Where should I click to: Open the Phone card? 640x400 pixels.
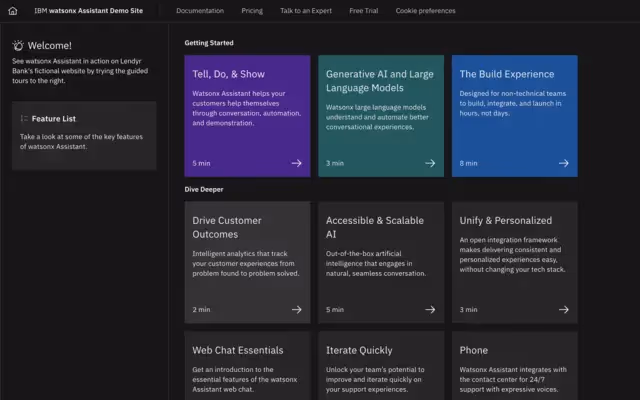[x=515, y=366]
